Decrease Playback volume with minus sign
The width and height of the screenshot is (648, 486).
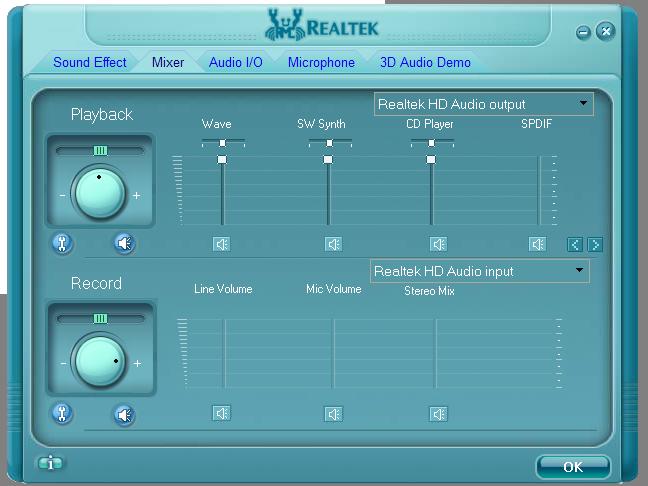pos(62,195)
